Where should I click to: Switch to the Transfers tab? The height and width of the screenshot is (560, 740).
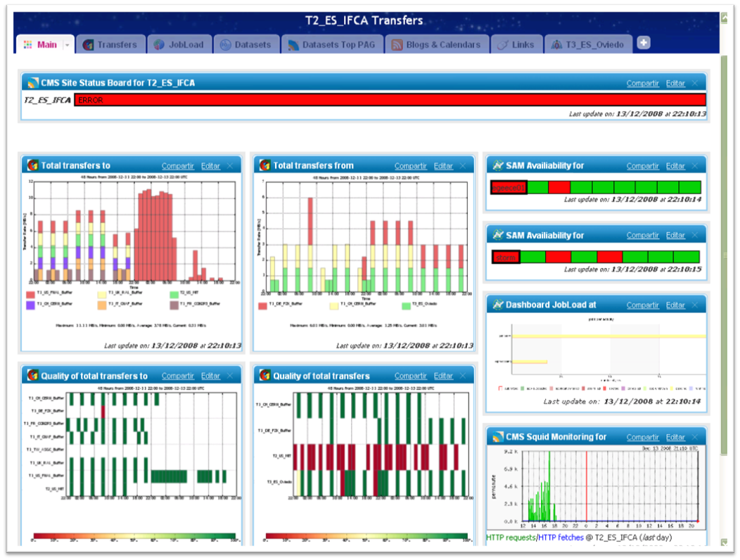click(x=110, y=44)
